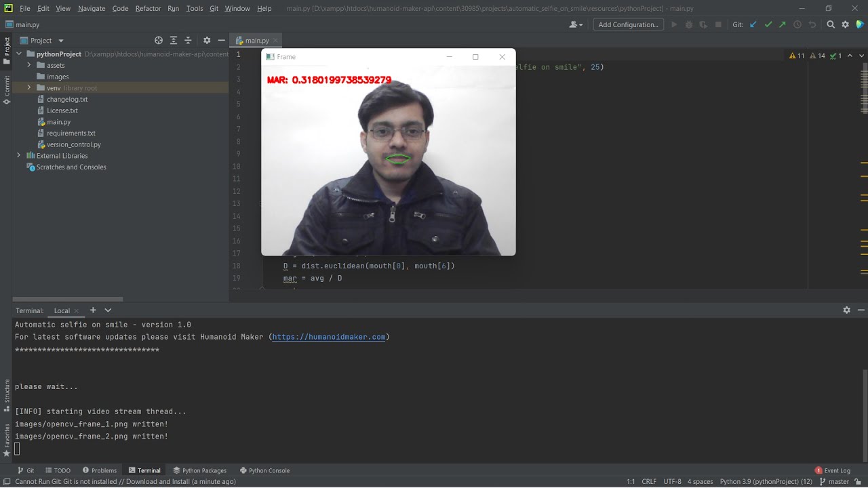Open the TODO tool tab

point(58,470)
